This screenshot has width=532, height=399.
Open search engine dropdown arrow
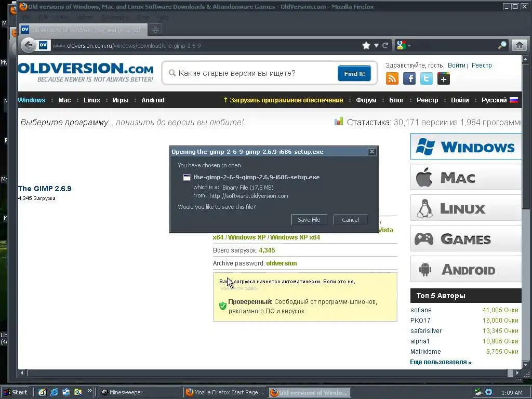tap(409, 46)
